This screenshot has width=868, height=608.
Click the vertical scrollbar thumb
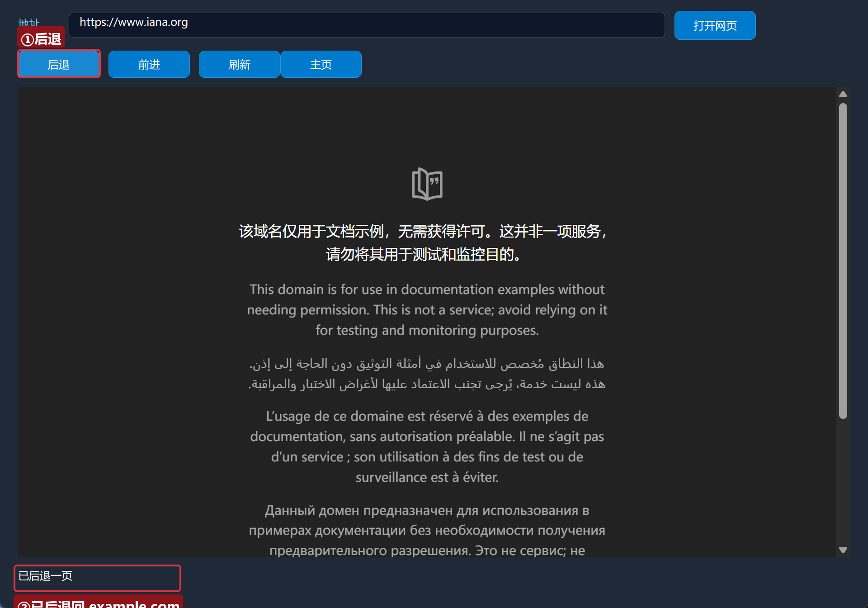click(843, 261)
